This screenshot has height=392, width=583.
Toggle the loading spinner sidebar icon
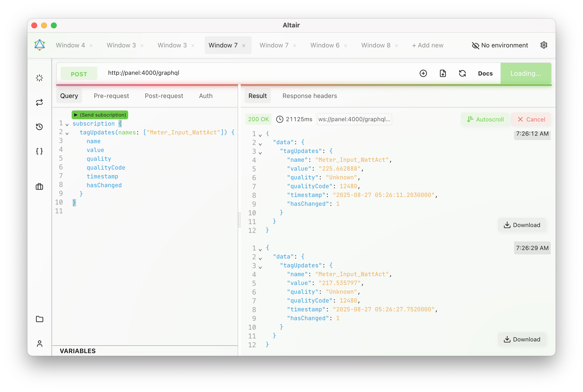point(39,78)
